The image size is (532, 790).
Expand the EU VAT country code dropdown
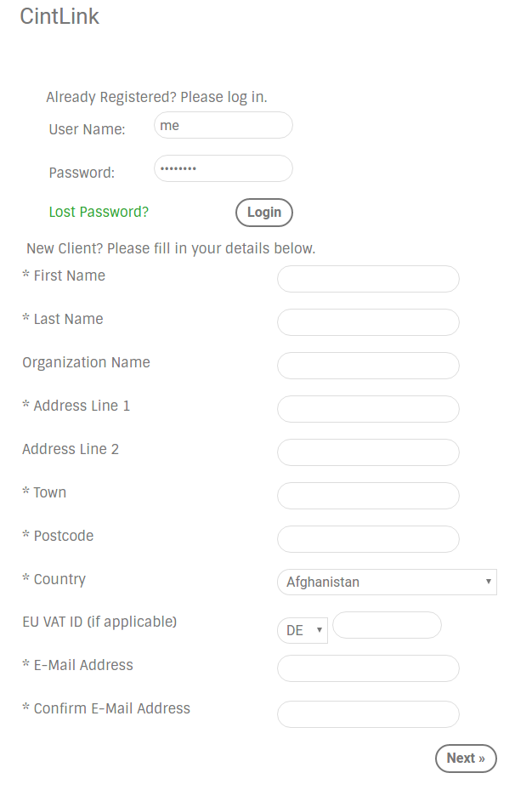(x=302, y=630)
